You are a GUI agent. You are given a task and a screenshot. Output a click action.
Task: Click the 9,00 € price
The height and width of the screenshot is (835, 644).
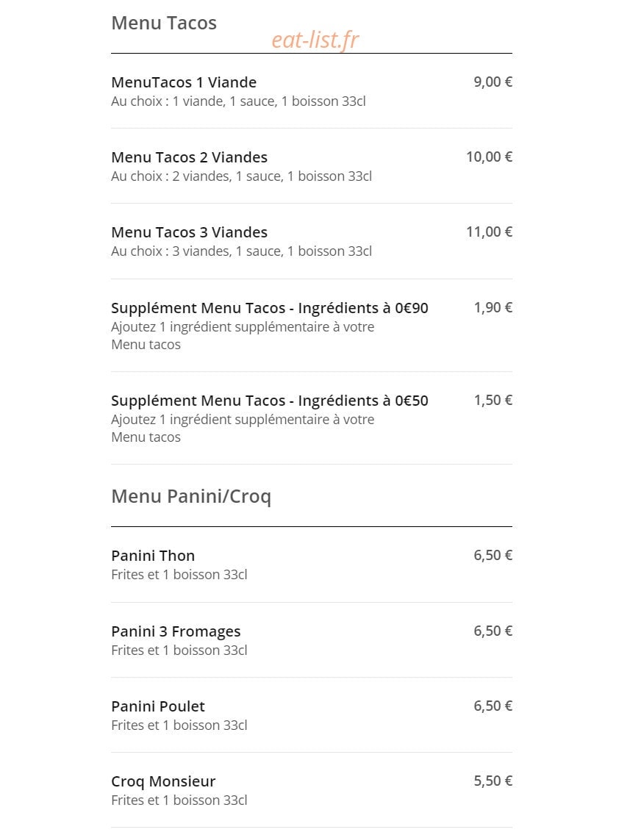493,82
